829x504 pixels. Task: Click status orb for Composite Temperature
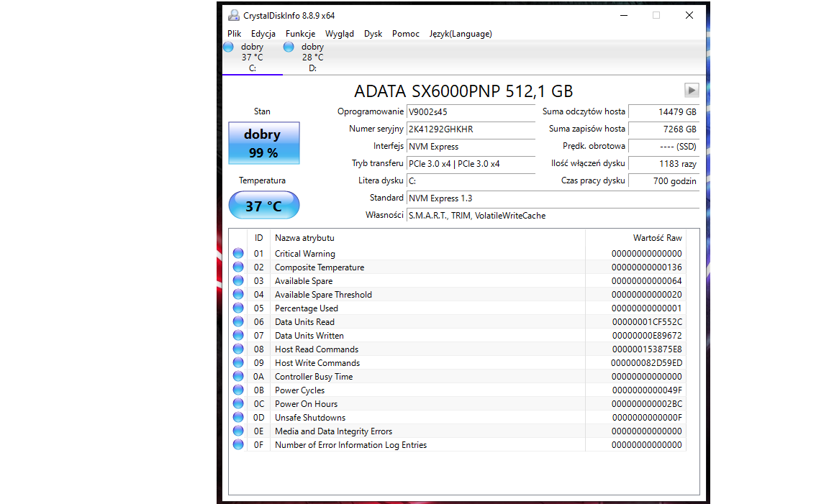coord(238,267)
